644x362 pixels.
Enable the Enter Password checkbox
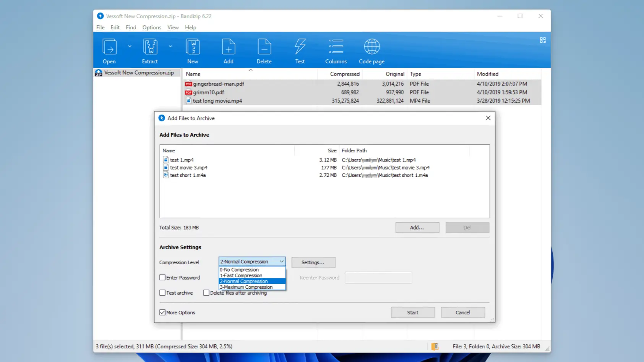pos(162,277)
